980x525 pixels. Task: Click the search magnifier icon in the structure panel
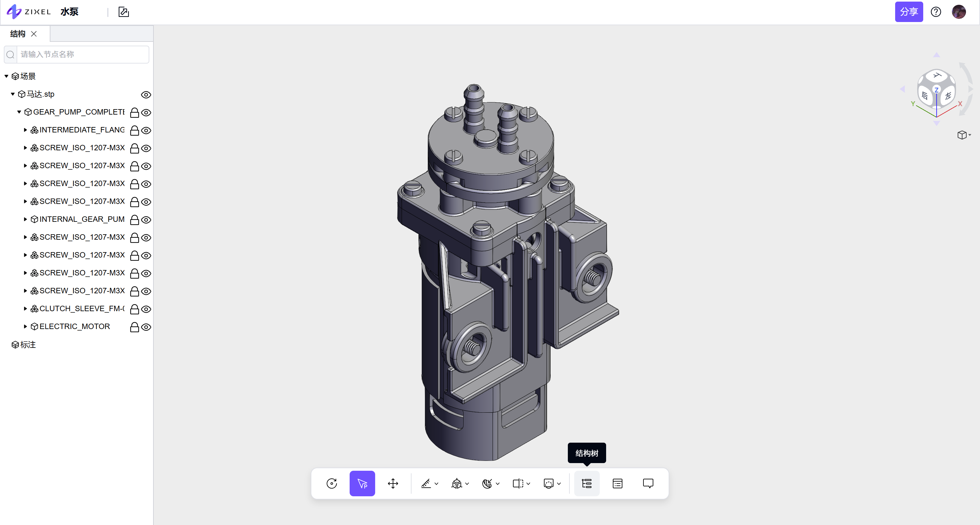coord(11,55)
